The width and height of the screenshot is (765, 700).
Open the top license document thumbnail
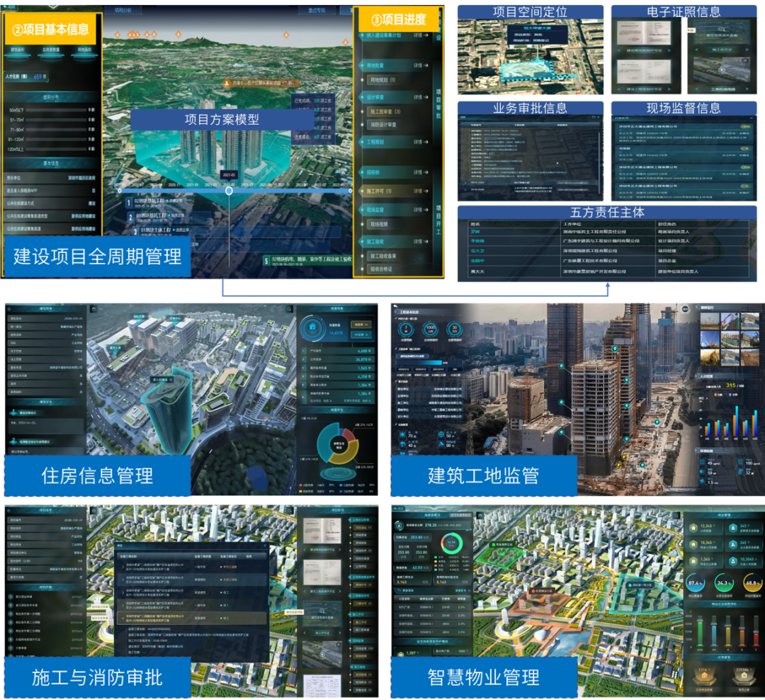pos(644,33)
